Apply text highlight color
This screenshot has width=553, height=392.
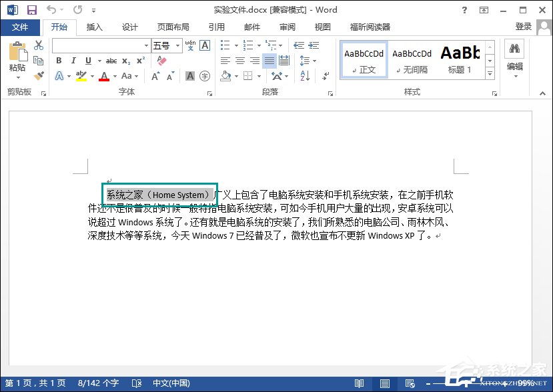tap(80, 75)
